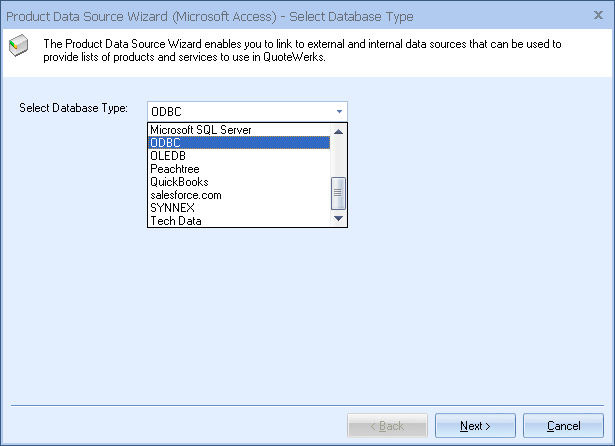Click the list scrollbar down arrow
This screenshot has height=446, width=615.
(338, 219)
